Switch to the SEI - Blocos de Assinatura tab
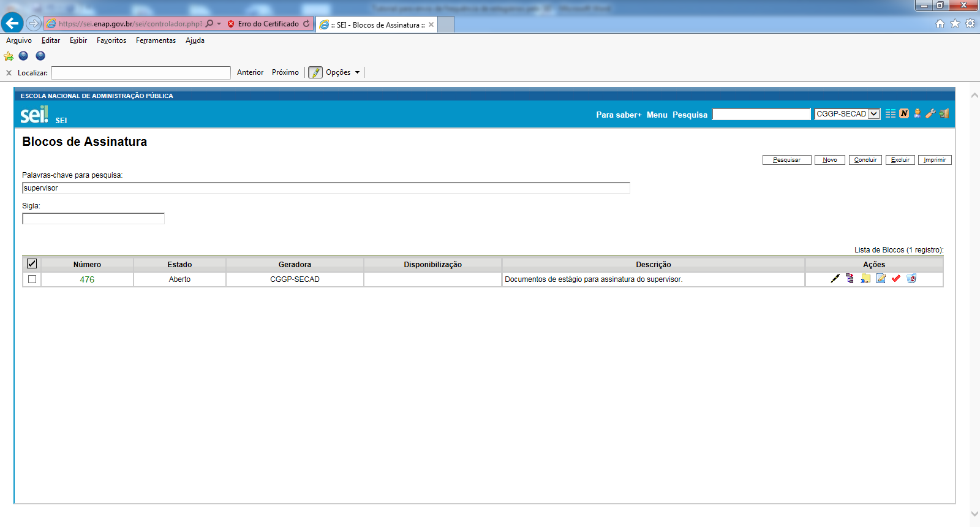Screen dimensions: 980x527 pyautogui.click(x=377, y=25)
